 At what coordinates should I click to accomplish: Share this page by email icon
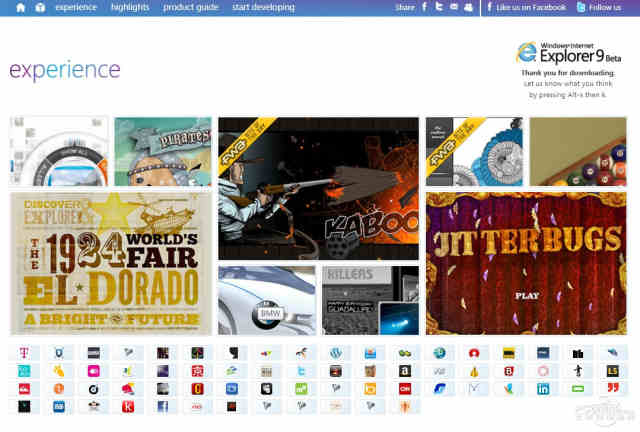point(454,7)
